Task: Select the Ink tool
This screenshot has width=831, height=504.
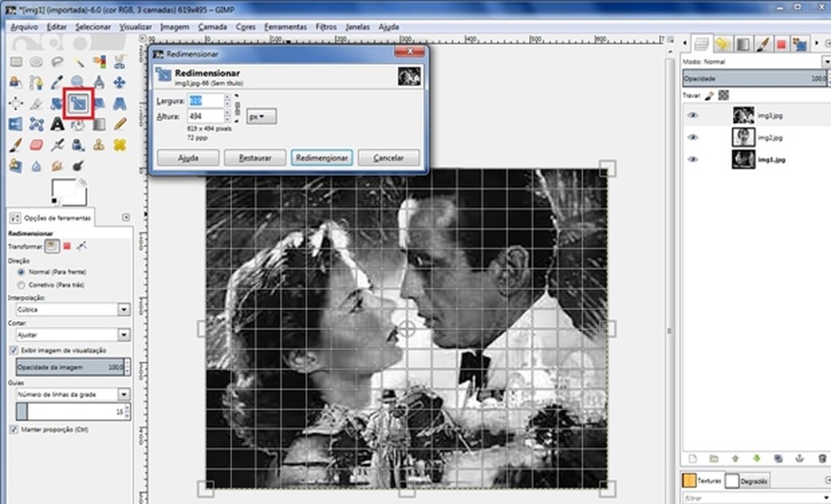Action: (79, 144)
